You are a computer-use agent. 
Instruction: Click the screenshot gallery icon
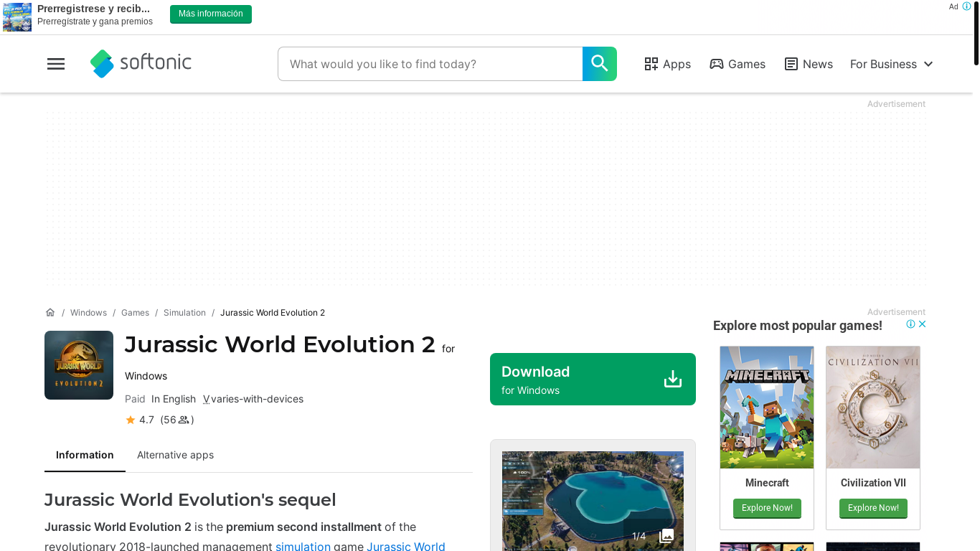[x=666, y=536]
